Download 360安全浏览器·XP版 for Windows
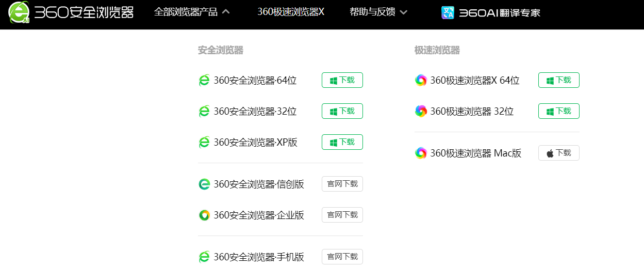The width and height of the screenshot is (644, 266). tap(342, 142)
